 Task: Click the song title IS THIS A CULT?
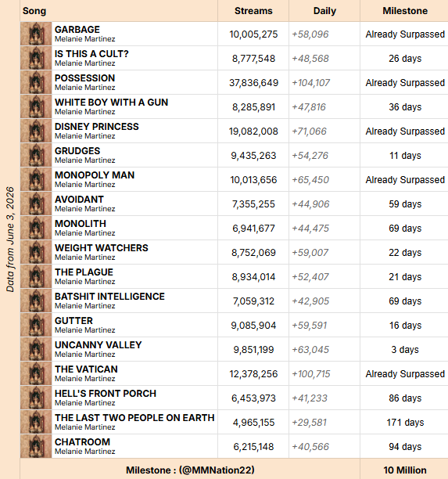point(91,54)
